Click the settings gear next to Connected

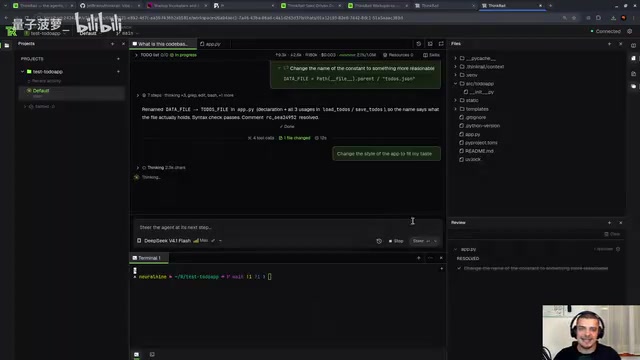click(x=629, y=31)
